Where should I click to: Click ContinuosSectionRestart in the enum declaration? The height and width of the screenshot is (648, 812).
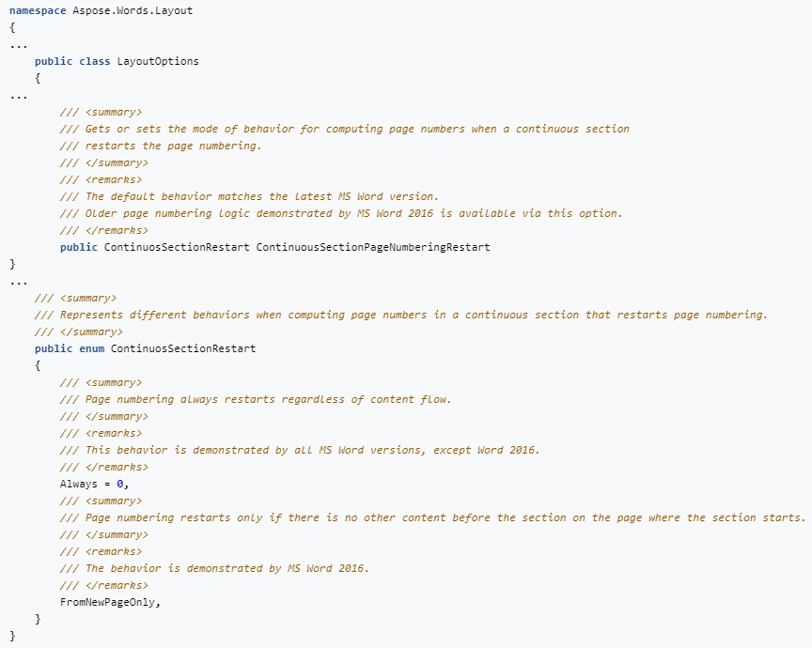click(x=182, y=348)
